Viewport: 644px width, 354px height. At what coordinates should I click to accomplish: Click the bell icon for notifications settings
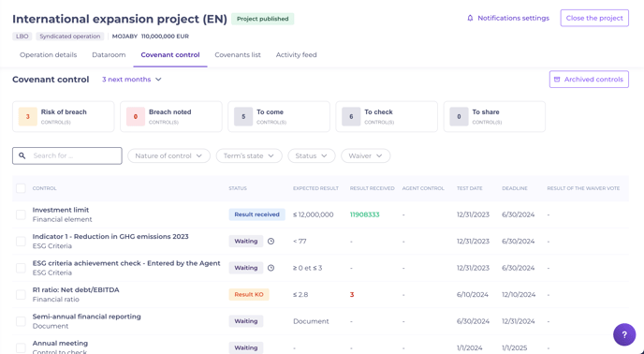coord(470,18)
